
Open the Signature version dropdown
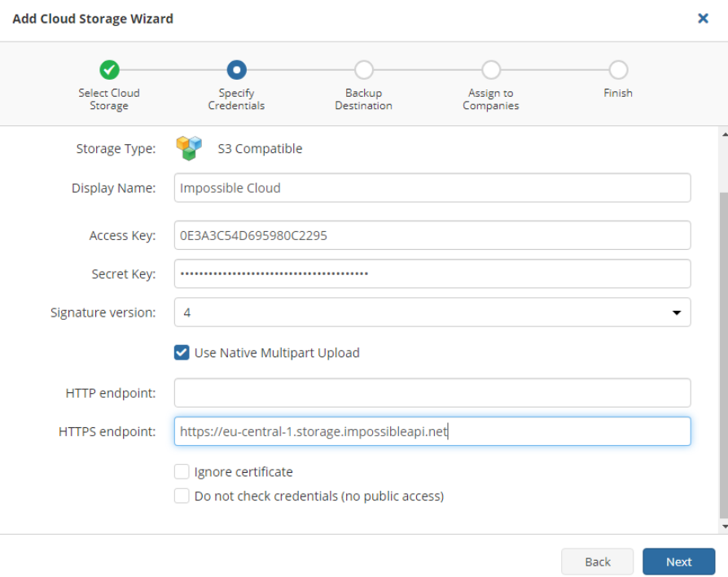pyautogui.click(x=432, y=313)
